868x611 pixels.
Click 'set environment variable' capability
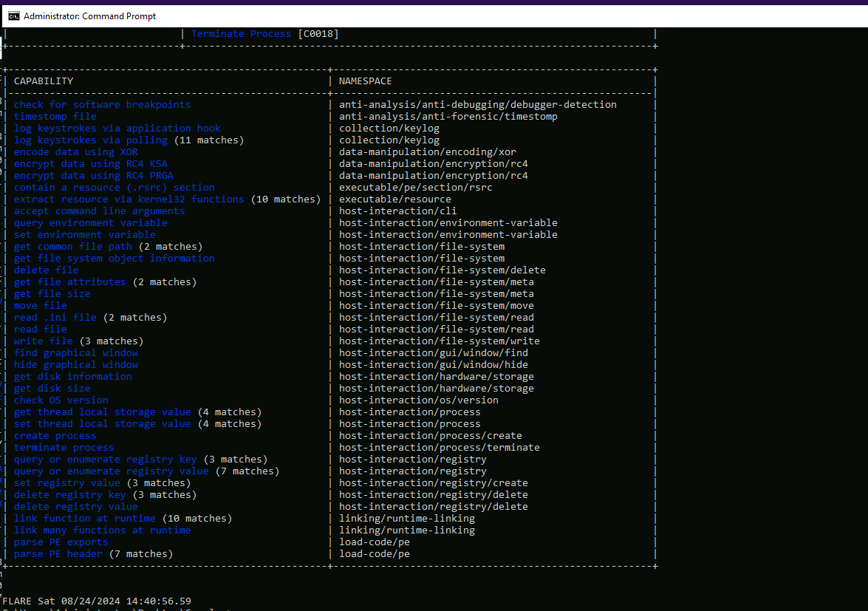click(x=85, y=235)
